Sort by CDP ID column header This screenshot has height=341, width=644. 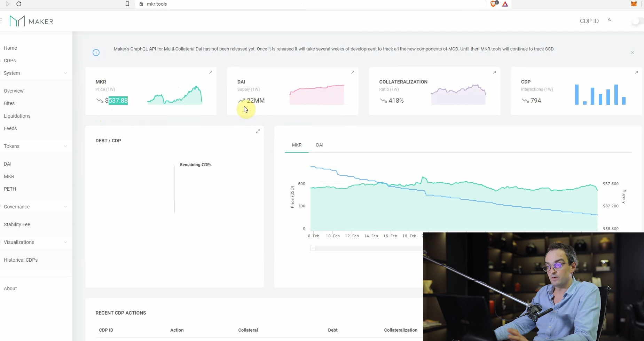pyautogui.click(x=106, y=330)
